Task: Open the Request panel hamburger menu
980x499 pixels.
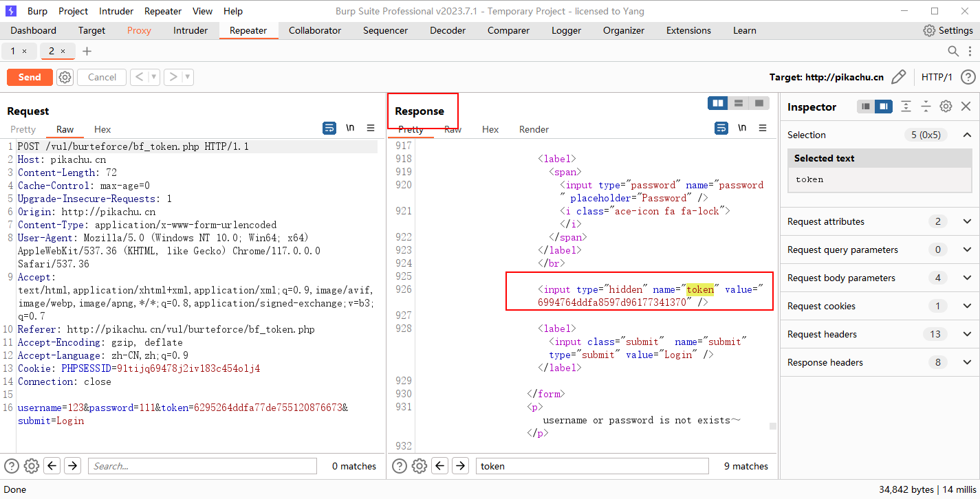Action: pos(371,128)
